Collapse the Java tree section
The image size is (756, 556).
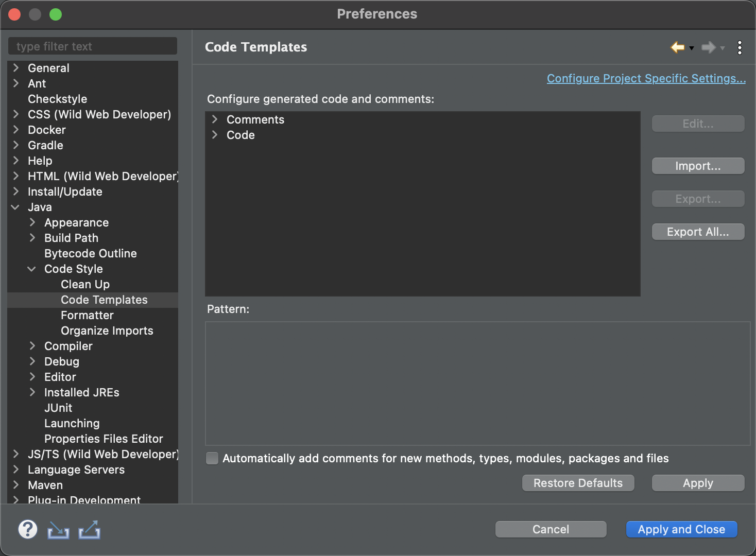tap(15, 207)
